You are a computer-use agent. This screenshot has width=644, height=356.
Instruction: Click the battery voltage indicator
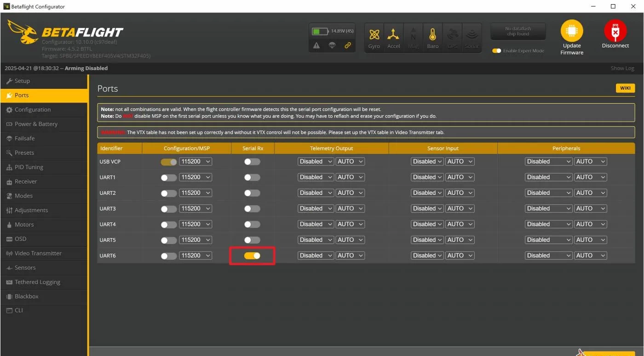(x=333, y=31)
